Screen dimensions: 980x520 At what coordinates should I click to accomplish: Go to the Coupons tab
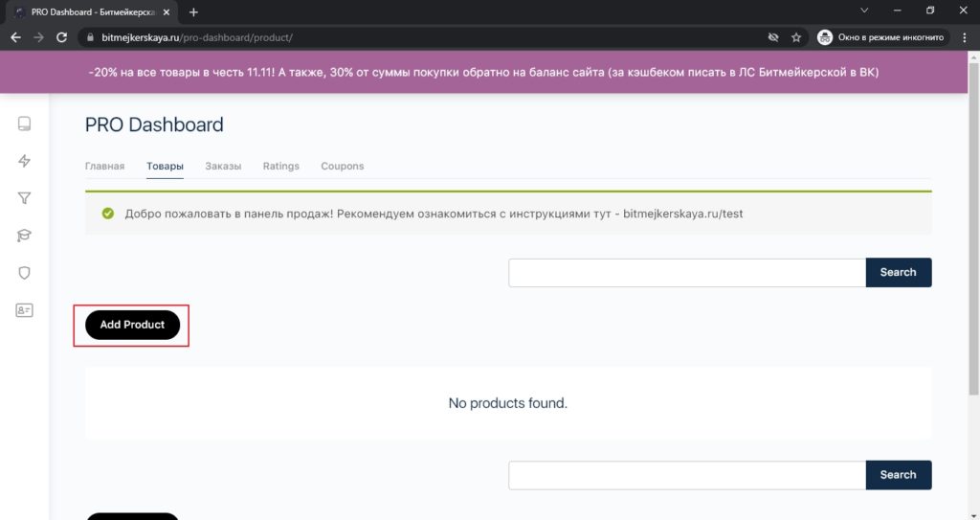pyautogui.click(x=342, y=166)
